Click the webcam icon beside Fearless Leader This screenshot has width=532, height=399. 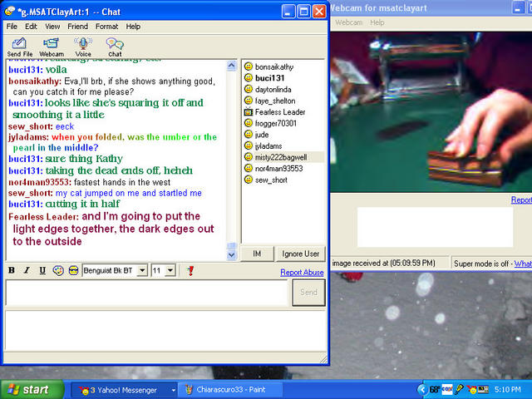[249, 111]
